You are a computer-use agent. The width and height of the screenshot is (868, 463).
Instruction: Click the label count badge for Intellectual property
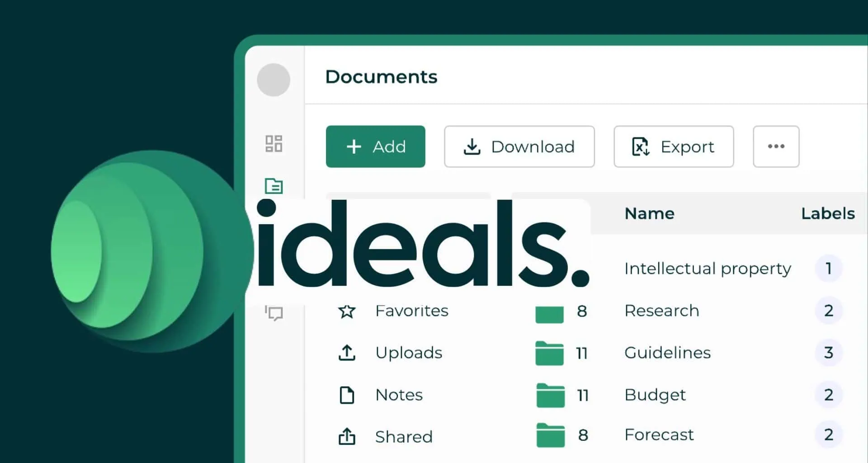click(x=828, y=269)
